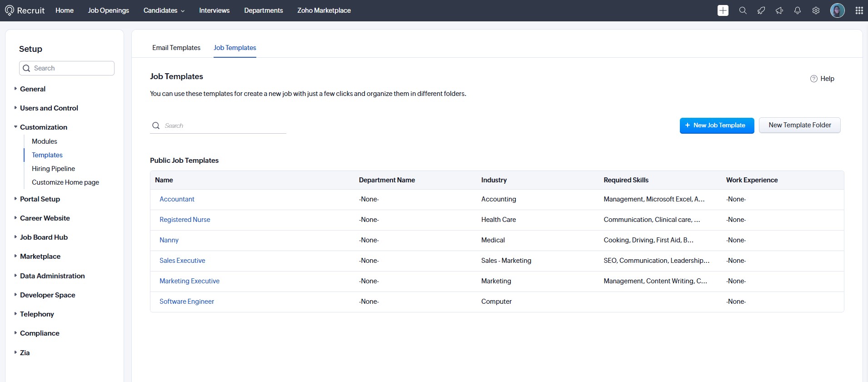Click the Work Experience column header

752,180
